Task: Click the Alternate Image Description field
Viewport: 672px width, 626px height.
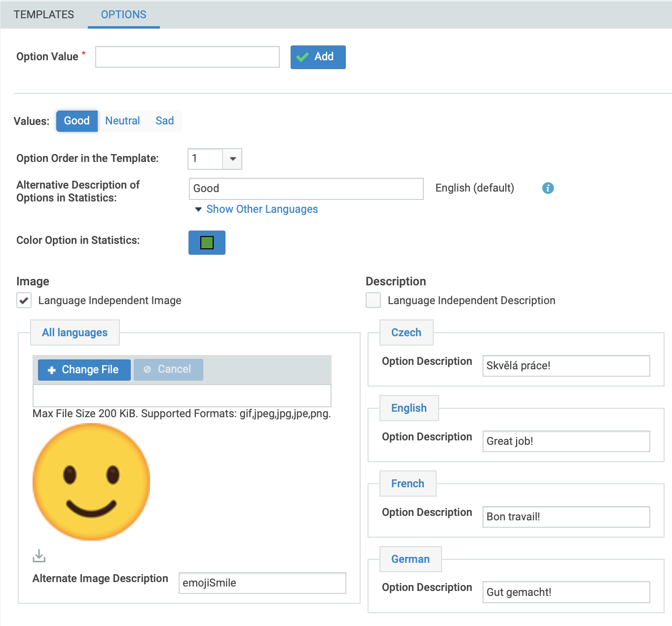Action: [x=262, y=583]
